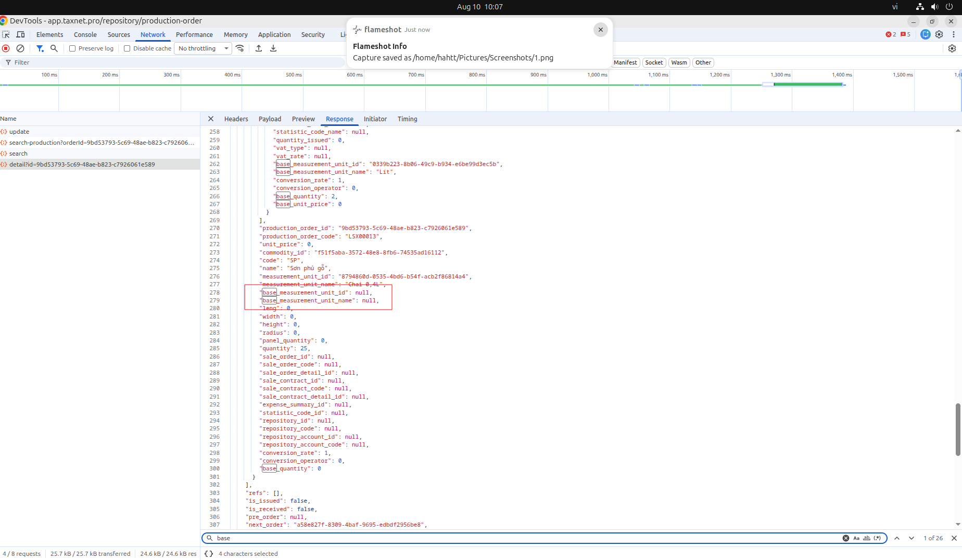The width and height of the screenshot is (962, 560).
Task: Toggle the network filter funnel icon
Action: click(x=40, y=48)
